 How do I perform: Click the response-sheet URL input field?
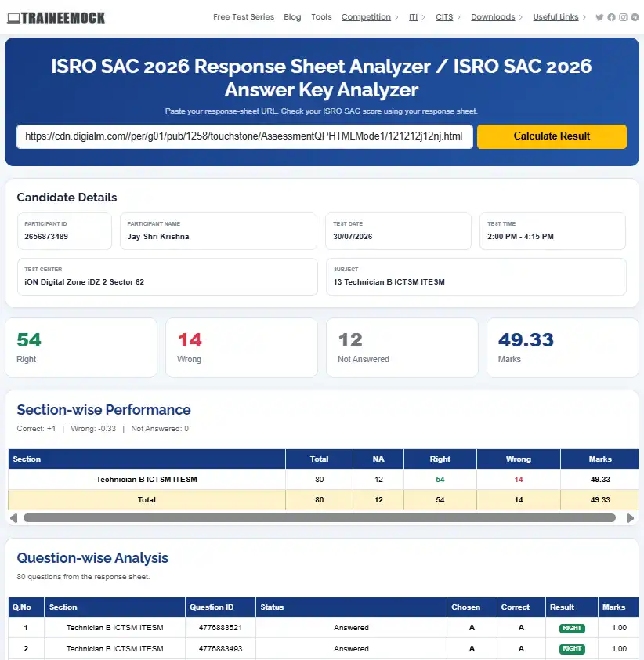(244, 136)
